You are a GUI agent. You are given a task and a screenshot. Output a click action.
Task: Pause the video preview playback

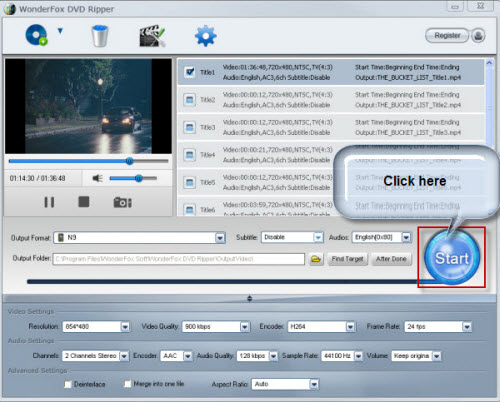point(49,202)
